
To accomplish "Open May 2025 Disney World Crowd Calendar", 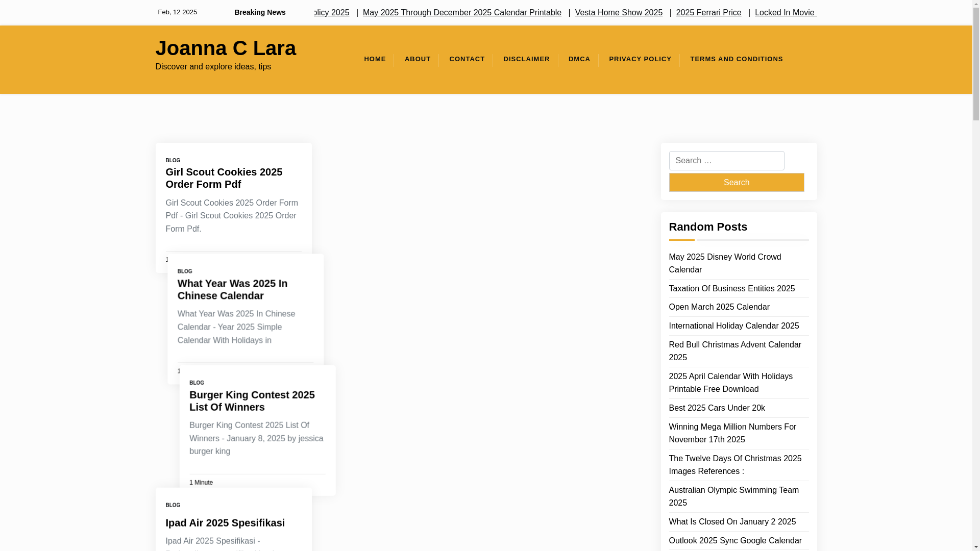I will [x=725, y=263].
